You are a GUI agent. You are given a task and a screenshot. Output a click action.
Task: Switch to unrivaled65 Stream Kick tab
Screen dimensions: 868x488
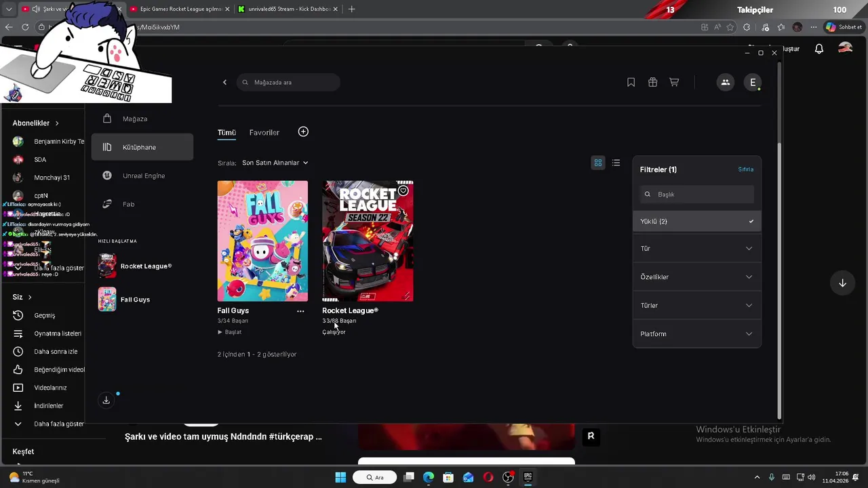pos(288,9)
